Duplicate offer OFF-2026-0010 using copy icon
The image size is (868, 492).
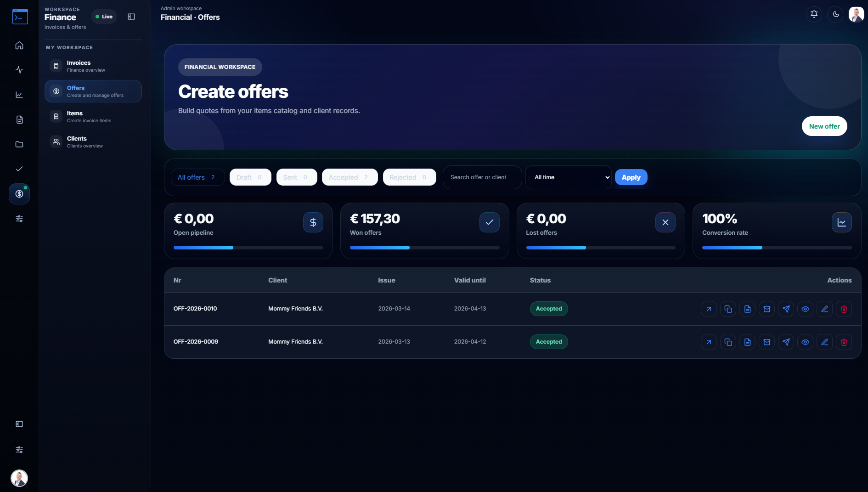[x=728, y=309]
